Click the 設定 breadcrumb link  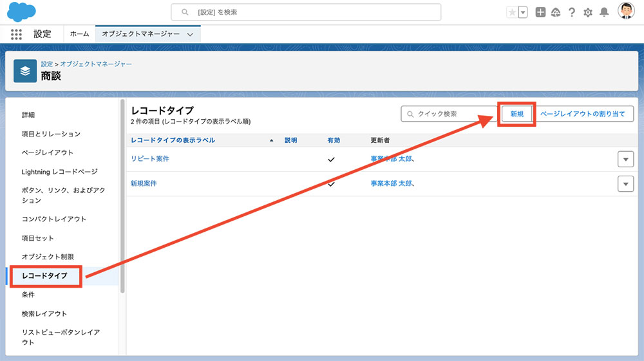[47, 64]
